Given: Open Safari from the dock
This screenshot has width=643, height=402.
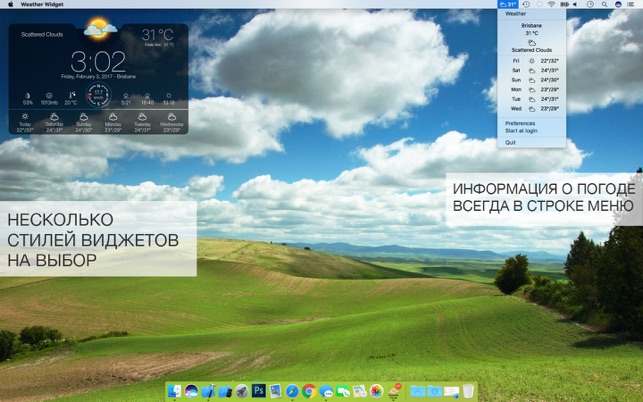Looking at the screenshot, I should pos(292,391).
